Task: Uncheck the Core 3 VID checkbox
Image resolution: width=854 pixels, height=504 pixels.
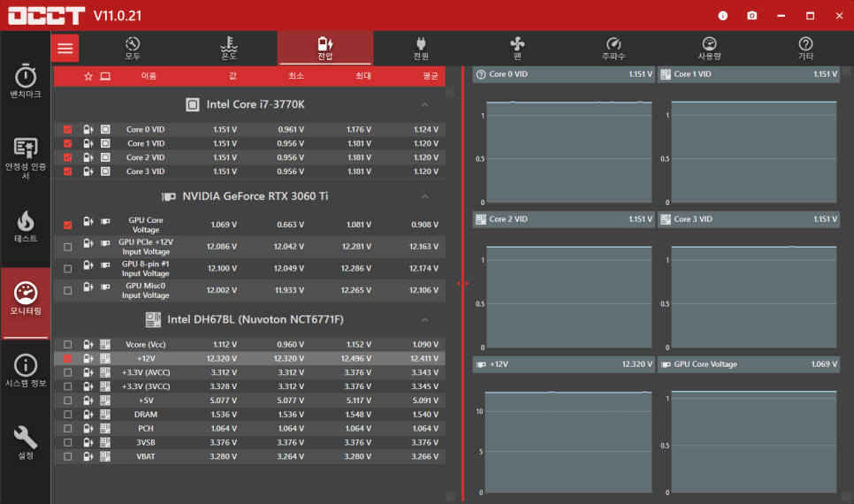Action: coord(67,171)
